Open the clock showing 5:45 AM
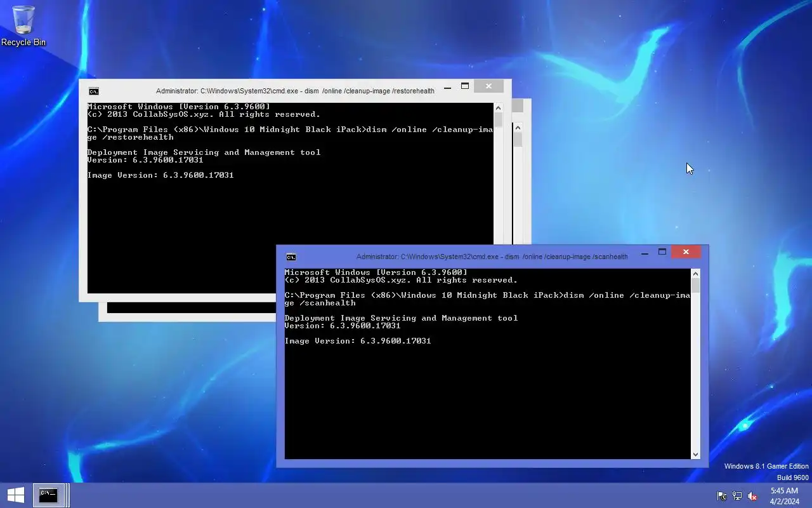The image size is (812, 508). click(784, 491)
